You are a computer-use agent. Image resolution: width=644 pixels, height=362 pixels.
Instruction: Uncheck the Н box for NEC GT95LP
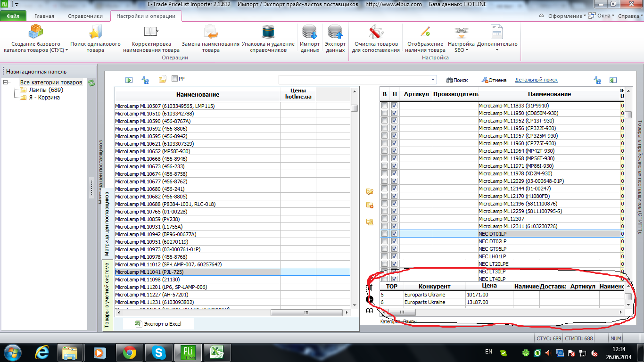pyautogui.click(x=395, y=249)
